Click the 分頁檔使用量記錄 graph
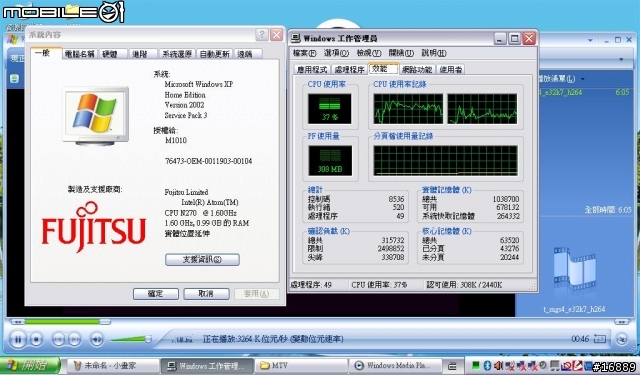This screenshot has height=375, width=640. click(445, 160)
